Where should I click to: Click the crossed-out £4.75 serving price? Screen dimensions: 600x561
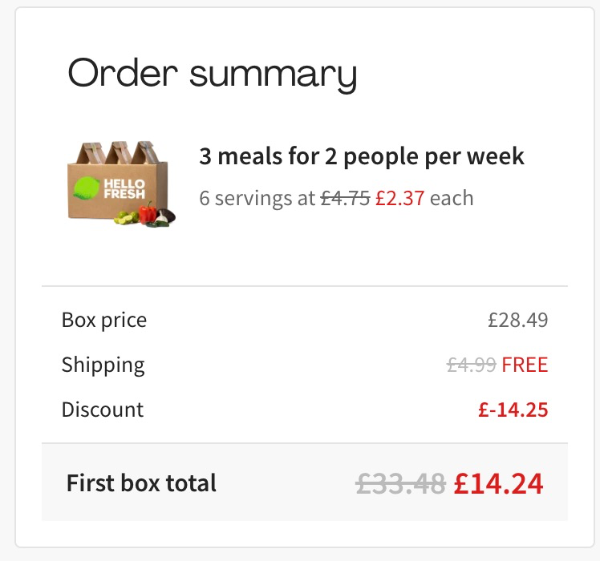pos(345,198)
